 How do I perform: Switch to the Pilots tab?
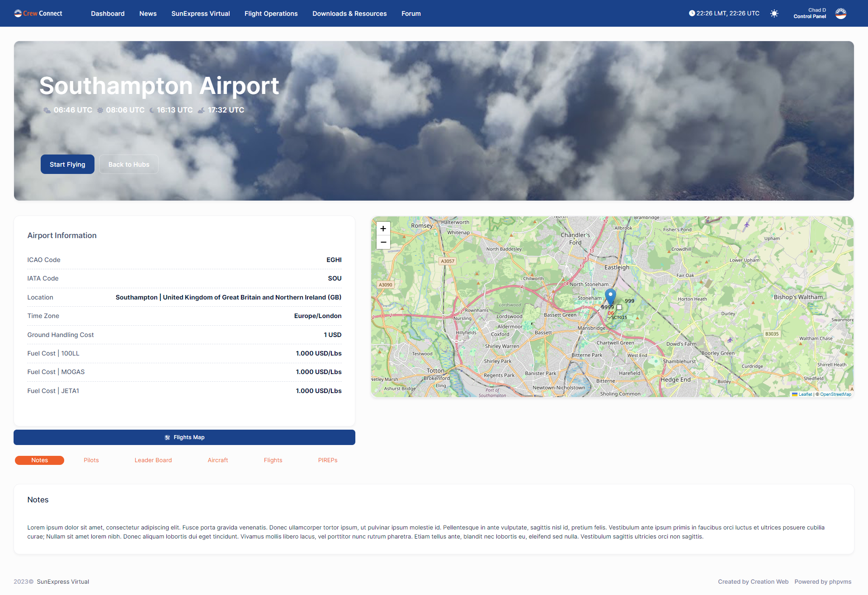(91, 460)
